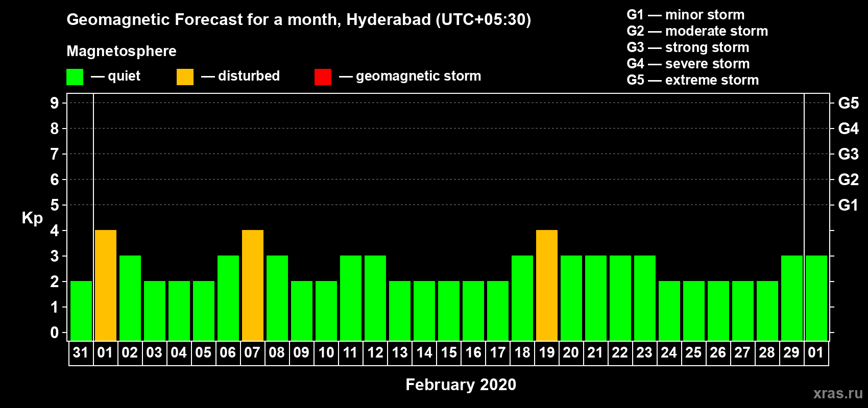Click the green bar for day 29

point(792,298)
